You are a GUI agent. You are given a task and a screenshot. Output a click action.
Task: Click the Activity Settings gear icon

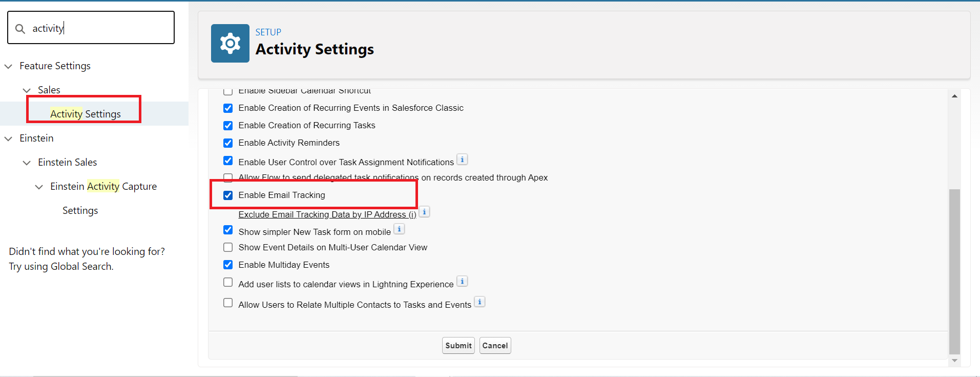(230, 43)
